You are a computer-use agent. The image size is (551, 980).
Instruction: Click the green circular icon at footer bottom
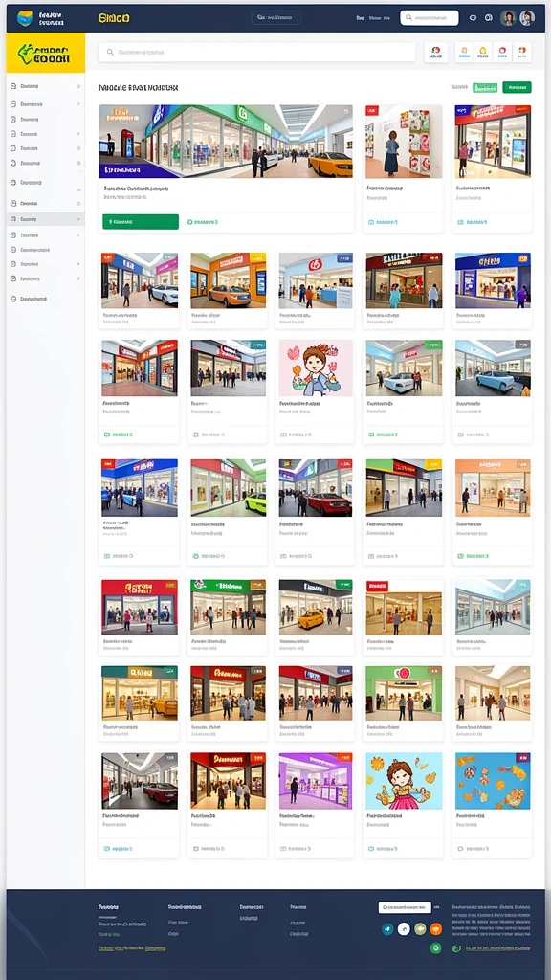point(436,948)
